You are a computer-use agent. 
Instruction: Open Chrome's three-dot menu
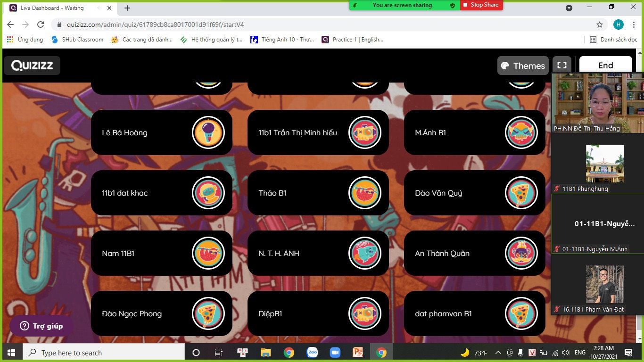[634, 25]
